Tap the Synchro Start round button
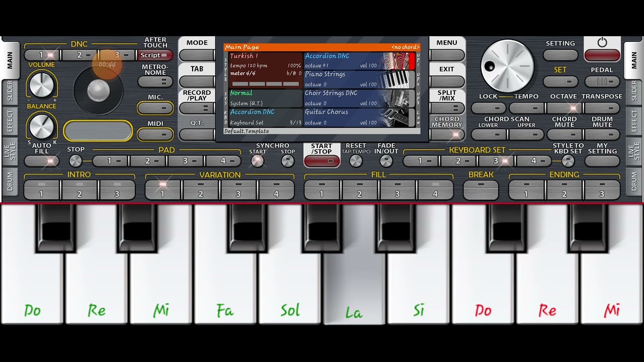The width and height of the screenshot is (644, 362). pyautogui.click(x=257, y=161)
